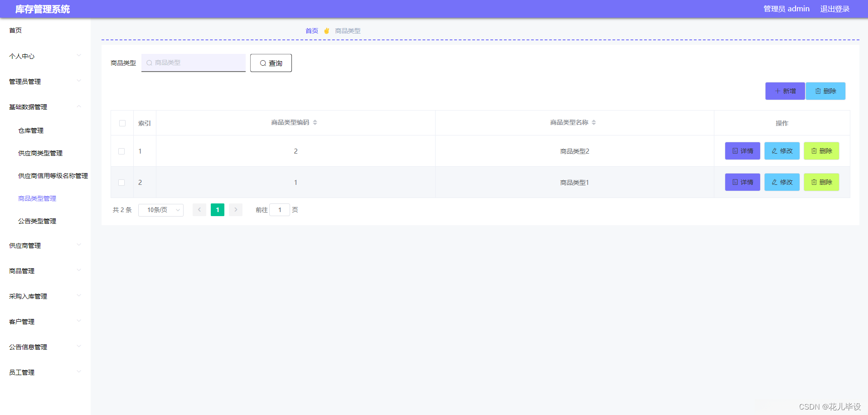Viewport: 868px width, 415px height.
Task: Open 详情 for row 商品类型2
Action: (742, 151)
